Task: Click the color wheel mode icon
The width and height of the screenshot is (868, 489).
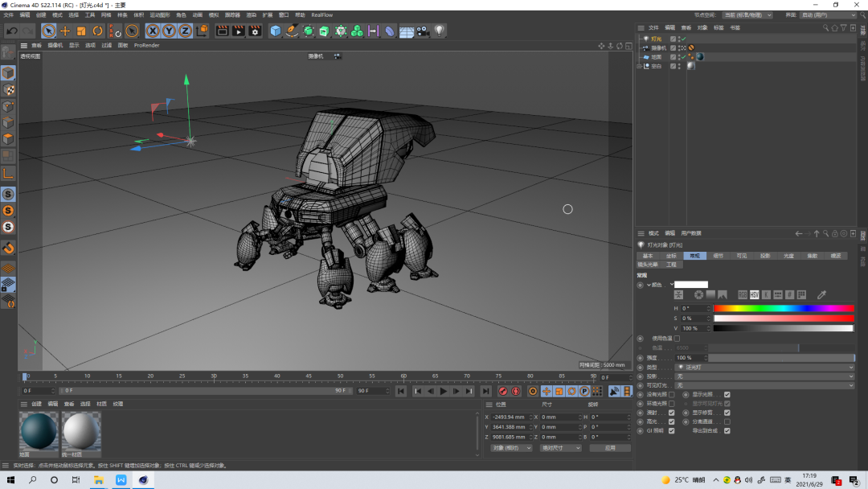Action: [x=698, y=294]
